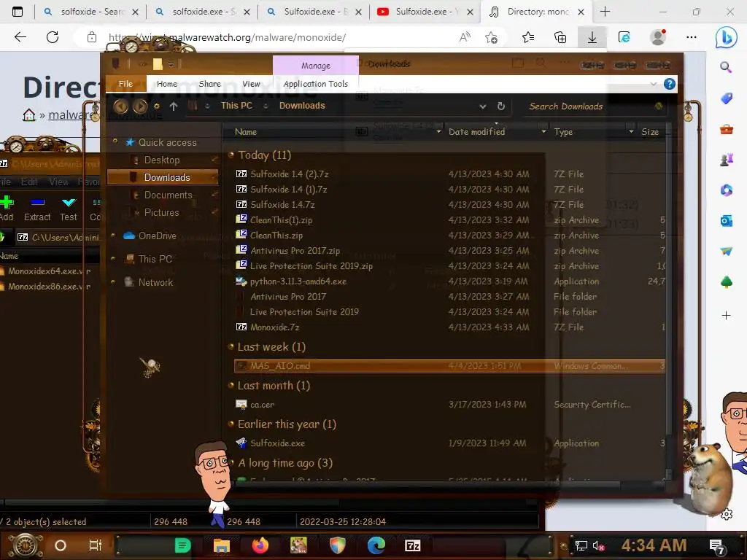This screenshot has height=560, width=747.
Task: Open File Explorer from the taskbar
Action: coord(222,545)
